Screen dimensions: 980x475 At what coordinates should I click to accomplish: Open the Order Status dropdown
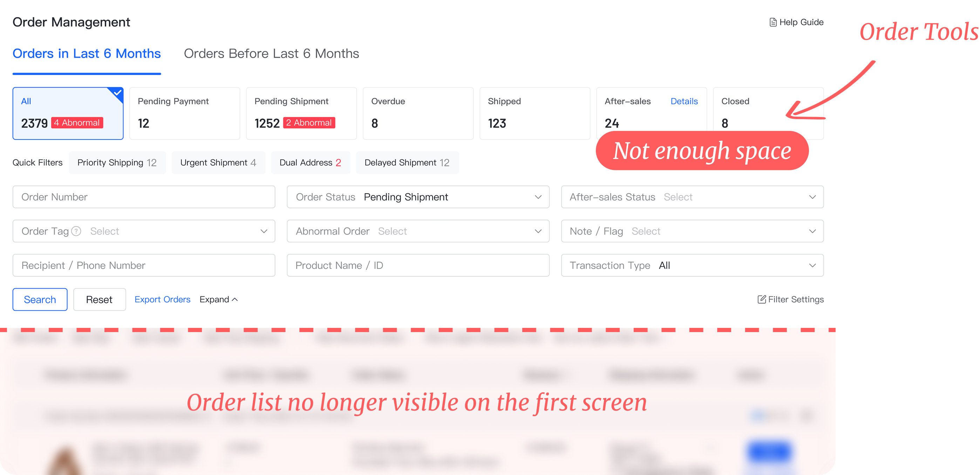pyautogui.click(x=418, y=197)
